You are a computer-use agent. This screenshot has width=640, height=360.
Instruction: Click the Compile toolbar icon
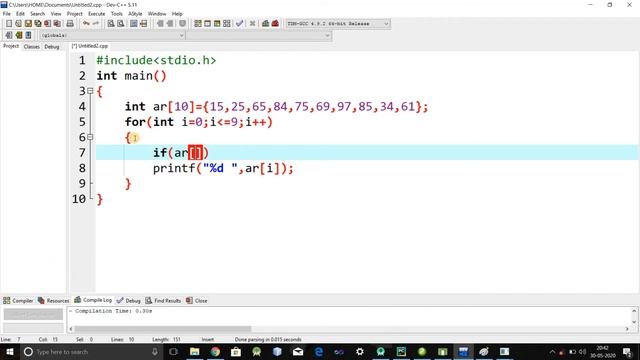tap(198, 24)
